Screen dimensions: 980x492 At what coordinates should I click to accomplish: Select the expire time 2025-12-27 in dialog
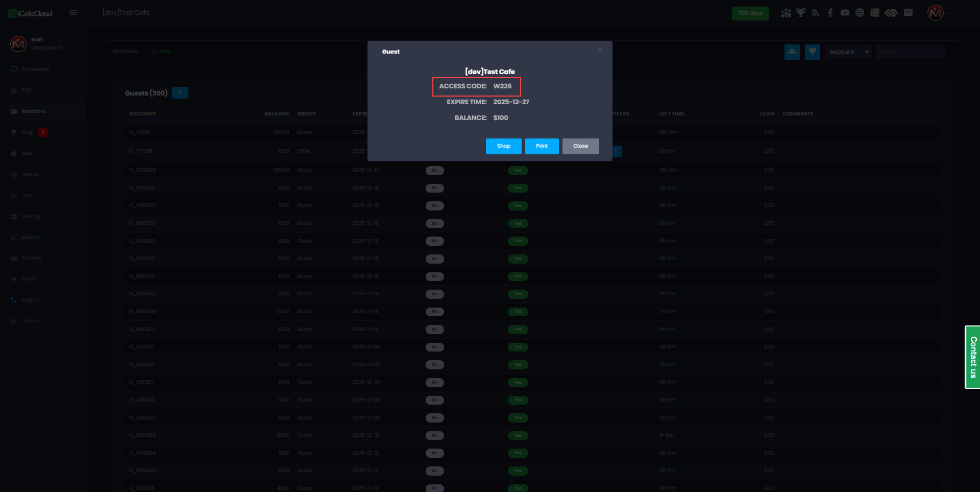pos(511,102)
